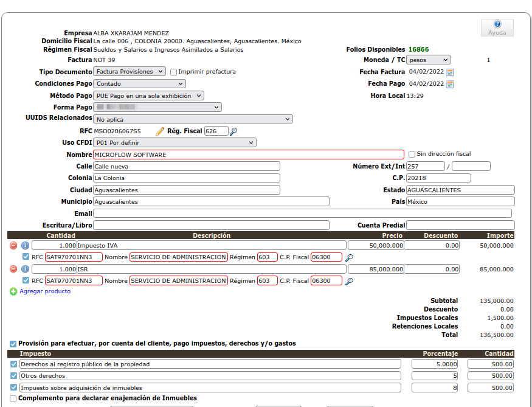Enable Sin dirección fiscal checkbox
The image size is (532, 407).
(x=412, y=154)
